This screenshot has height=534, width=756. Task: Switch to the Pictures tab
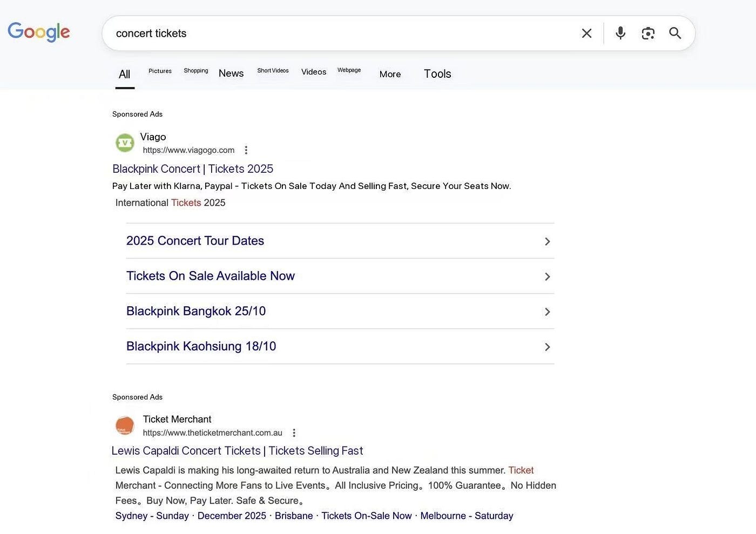pos(160,71)
